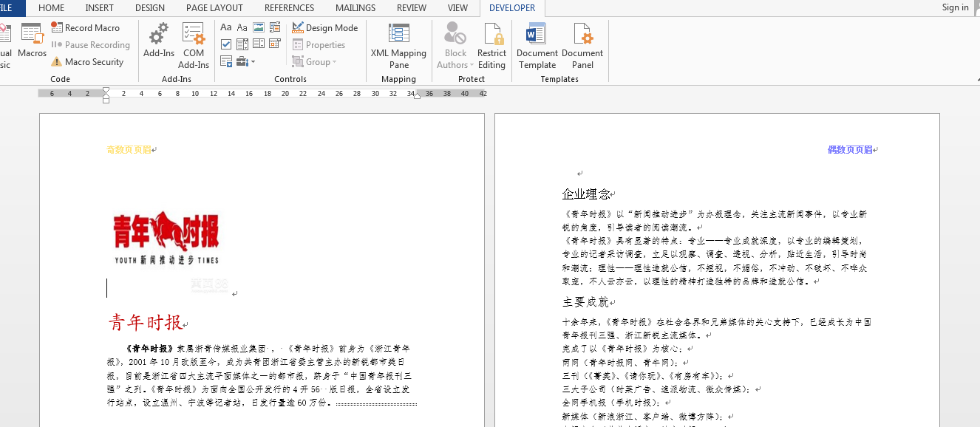The image size is (980, 427).
Task: Open Macro Security settings
Action: [86, 62]
